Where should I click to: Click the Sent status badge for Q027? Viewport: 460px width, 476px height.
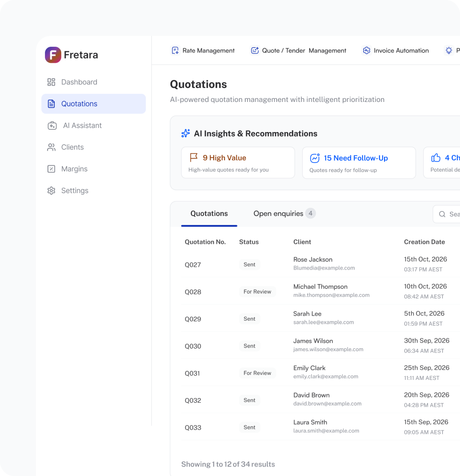pos(249,264)
